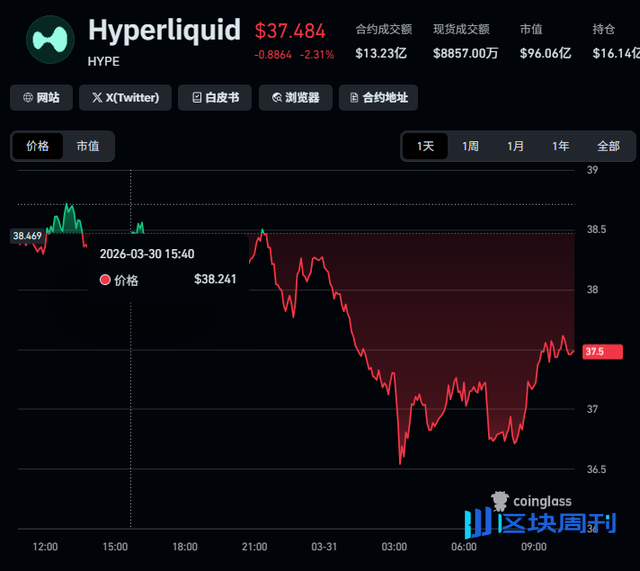The width and height of the screenshot is (640, 571).
Task: Select the 1天 time range
Action: point(425,146)
